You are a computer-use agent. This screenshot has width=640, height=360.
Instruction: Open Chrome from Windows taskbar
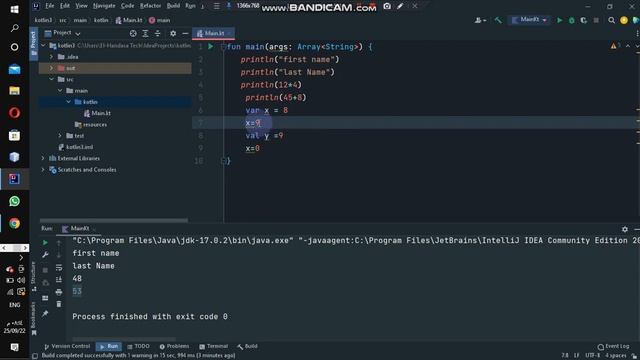pyautogui.click(x=14, y=223)
